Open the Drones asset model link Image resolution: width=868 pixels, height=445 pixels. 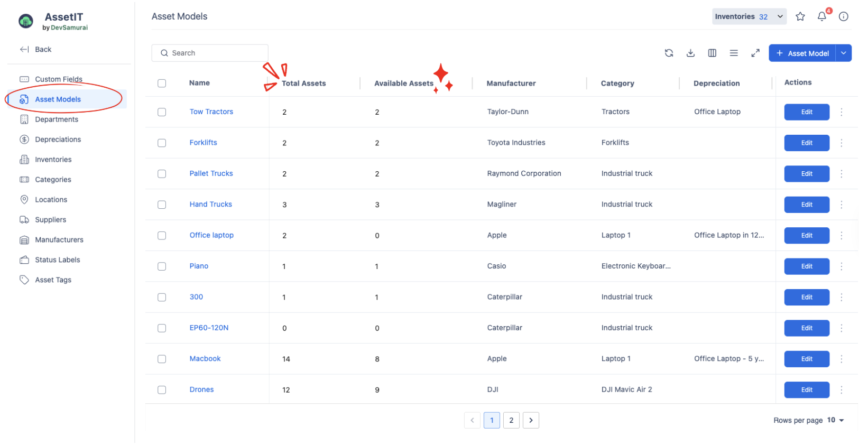click(x=201, y=390)
